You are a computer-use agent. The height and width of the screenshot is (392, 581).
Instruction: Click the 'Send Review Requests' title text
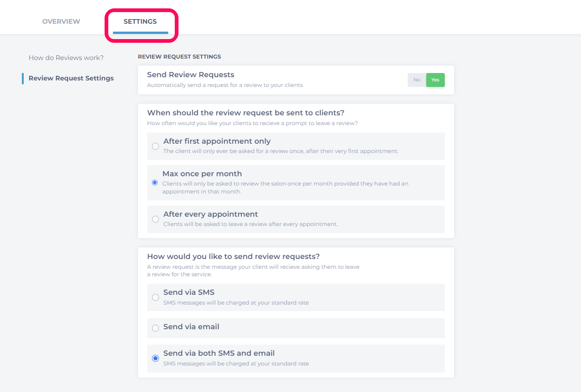[191, 75]
